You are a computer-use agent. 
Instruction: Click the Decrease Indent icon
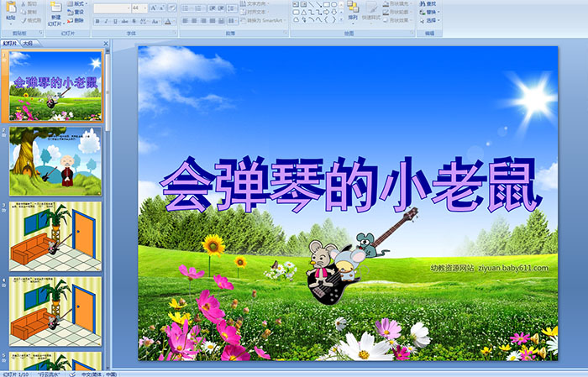212,8
